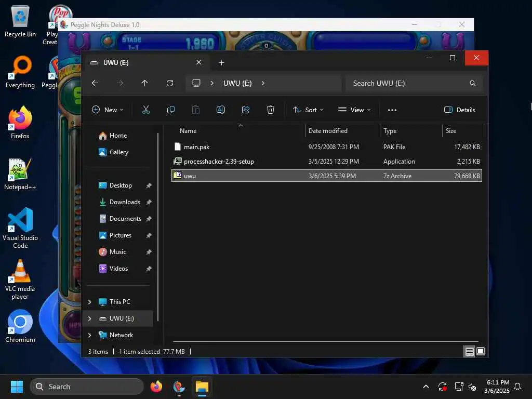Expand Network in navigation pane
Screen dimensions: 532x399
[x=89, y=335]
